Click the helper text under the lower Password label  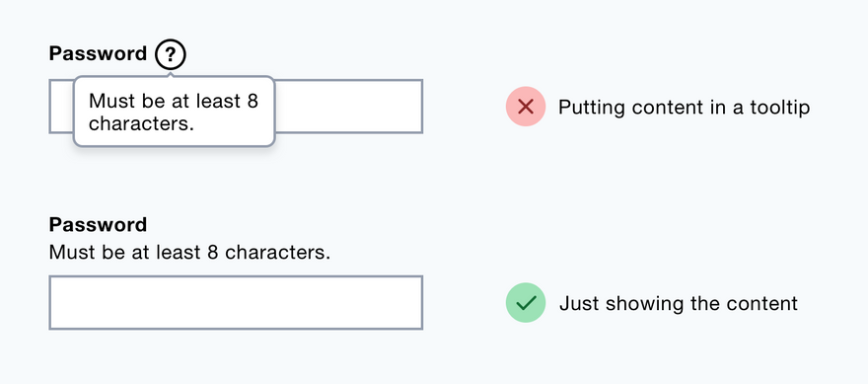189,253
